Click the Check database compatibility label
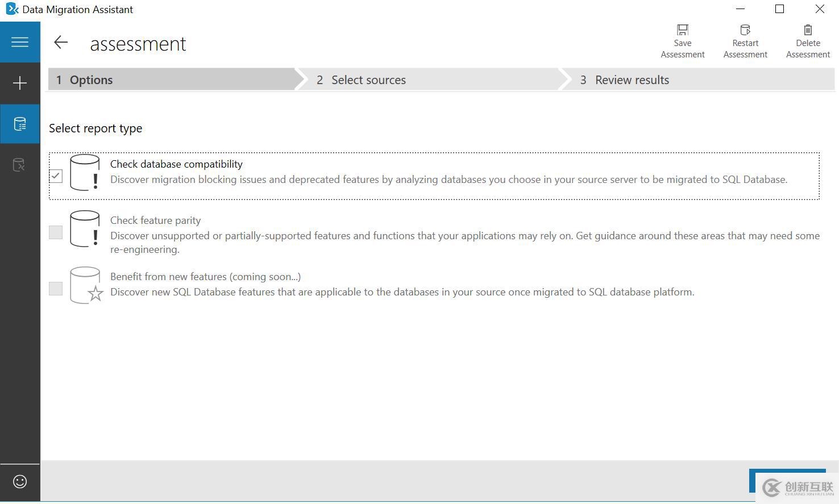Viewport: 839px width, 504px height. point(176,164)
